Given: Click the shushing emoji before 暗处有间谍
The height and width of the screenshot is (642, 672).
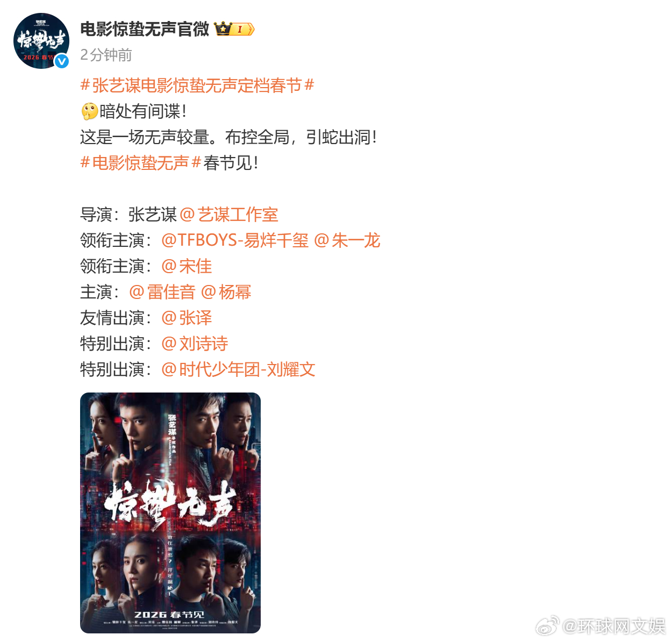Looking at the screenshot, I should [89, 111].
